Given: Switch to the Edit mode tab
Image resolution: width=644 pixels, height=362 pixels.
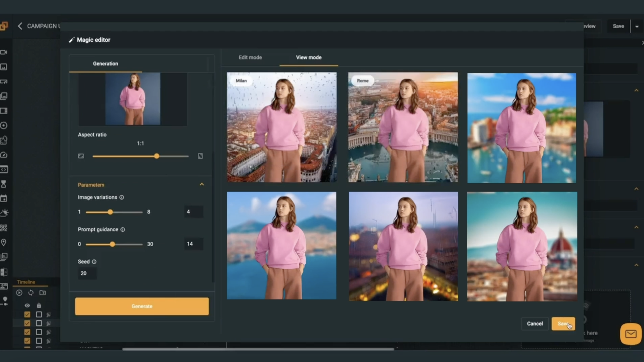Looking at the screenshot, I should [250, 57].
